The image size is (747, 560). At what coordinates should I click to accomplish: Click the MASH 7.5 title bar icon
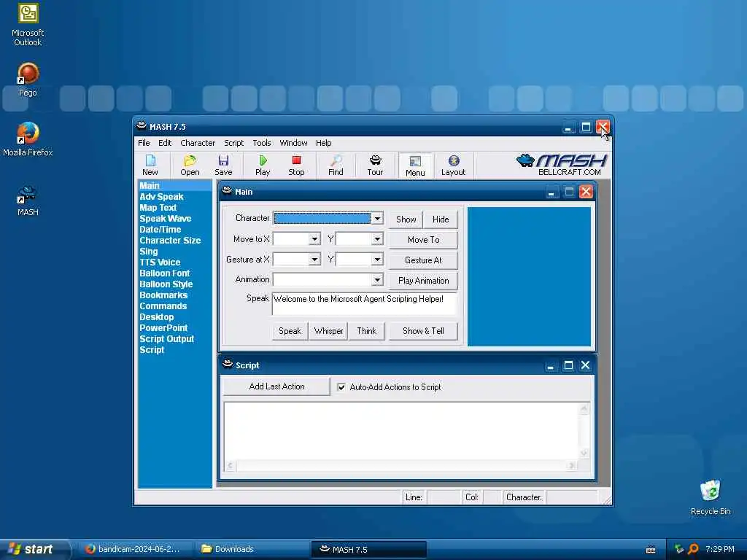141,126
